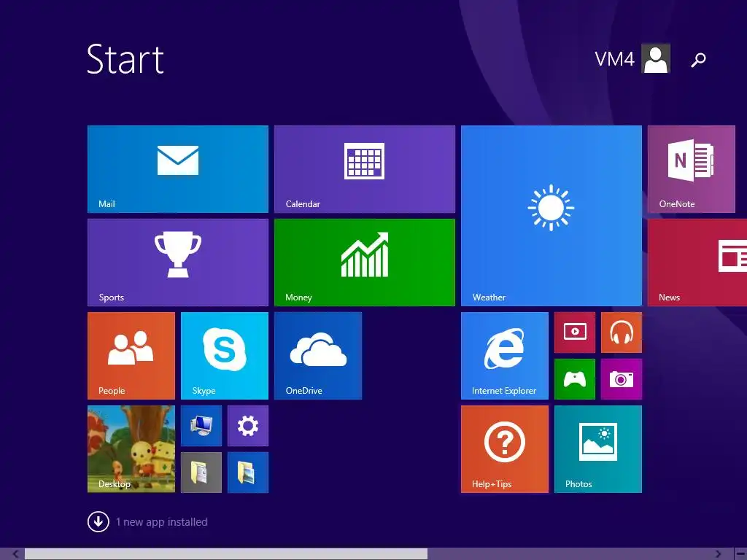Viewport: 747px width, 560px height.
Task: Open the People tile
Action: [131, 356]
